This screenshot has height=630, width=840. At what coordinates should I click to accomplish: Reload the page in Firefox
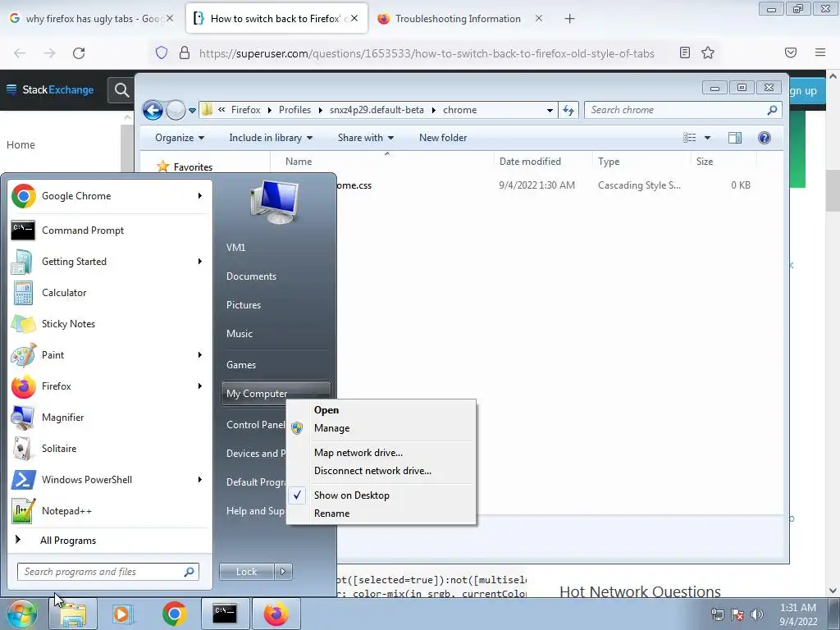tap(79, 53)
